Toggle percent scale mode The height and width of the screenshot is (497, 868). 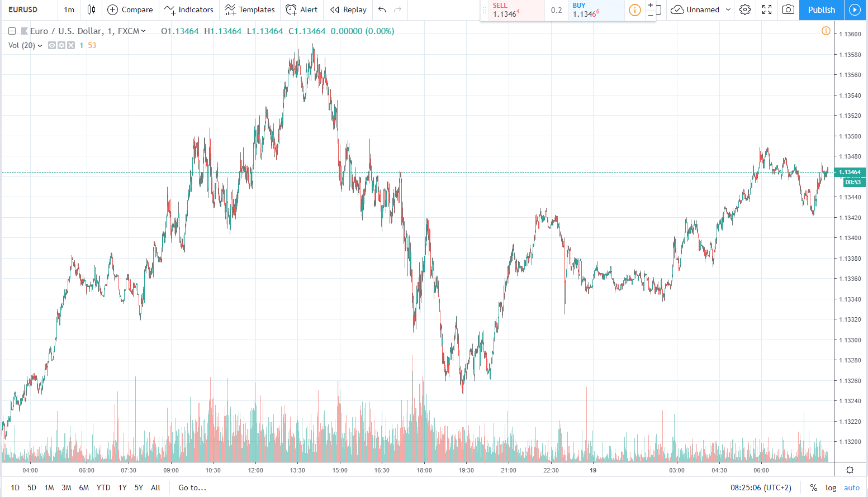(813, 488)
